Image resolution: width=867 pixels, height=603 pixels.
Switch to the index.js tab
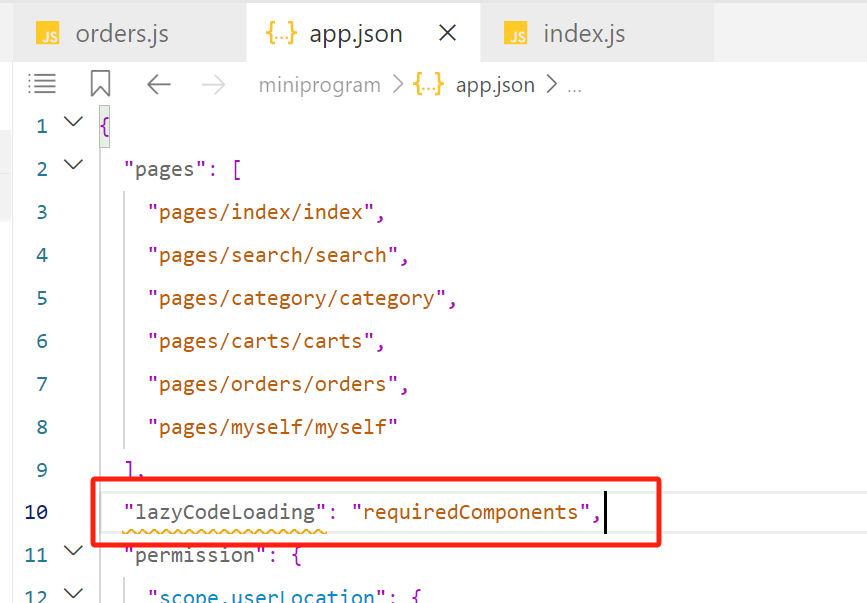pyautogui.click(x=585, y=33)
